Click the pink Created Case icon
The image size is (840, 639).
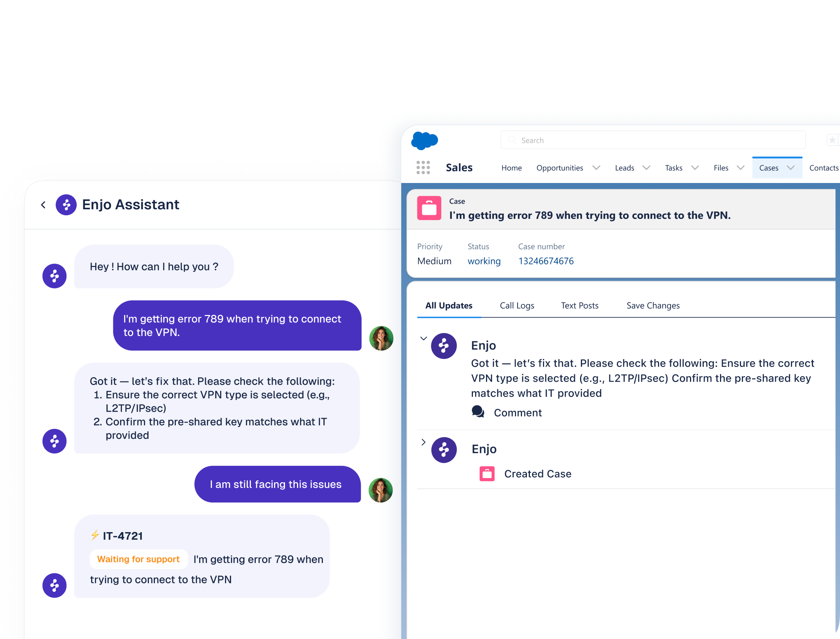[487, 474]
